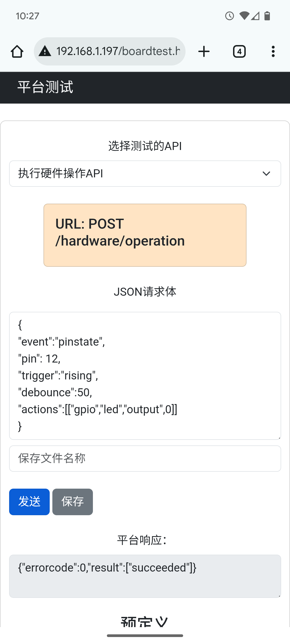Click the platform response output box
This screenshot has width=290, height=644.
click(x=145, y=576)
